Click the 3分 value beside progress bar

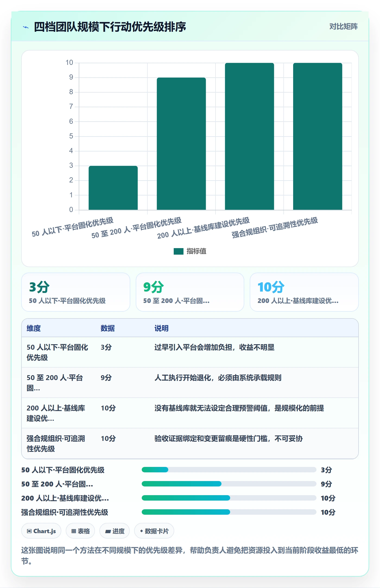tap(326, 470)
